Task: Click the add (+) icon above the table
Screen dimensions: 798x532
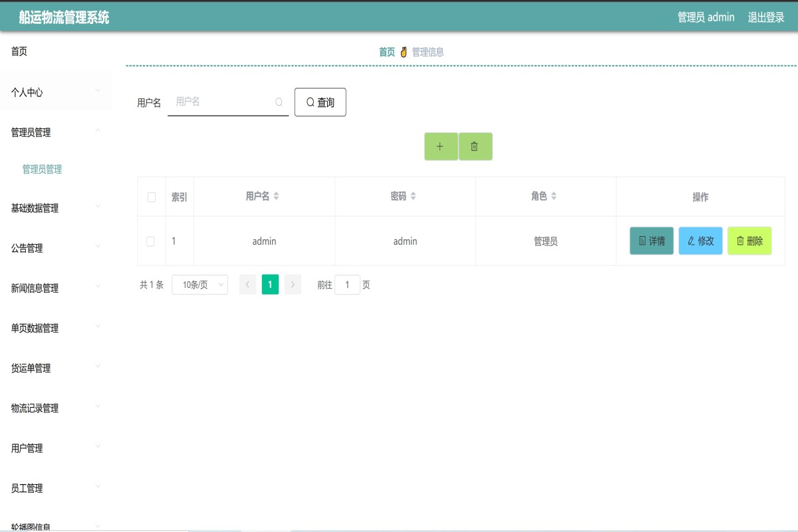Action: point(440,146)
